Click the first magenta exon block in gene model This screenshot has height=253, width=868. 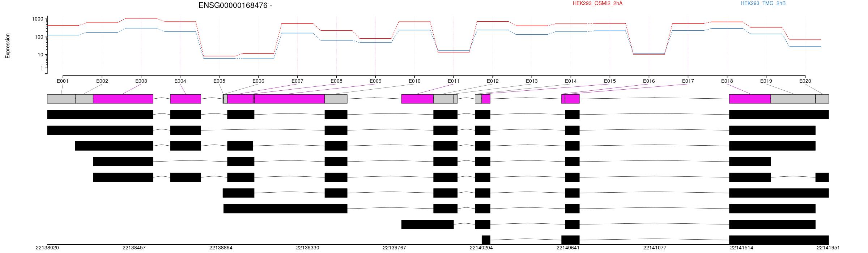123,99
